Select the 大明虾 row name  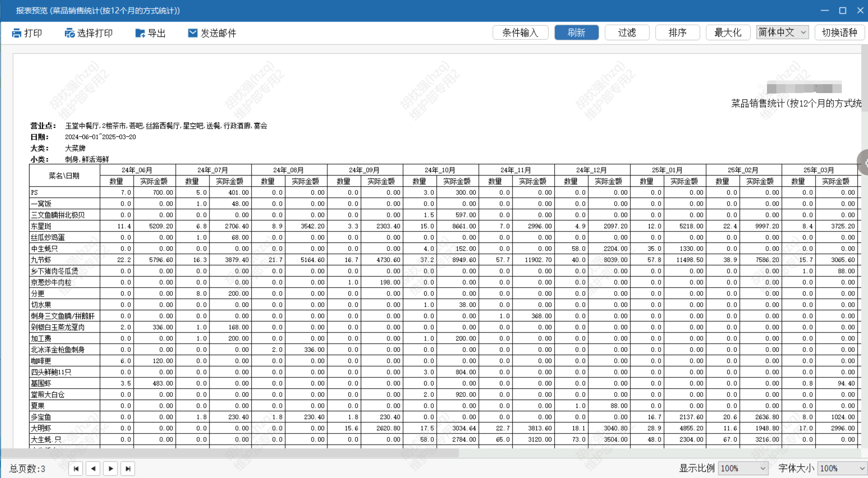click(65, 428)
